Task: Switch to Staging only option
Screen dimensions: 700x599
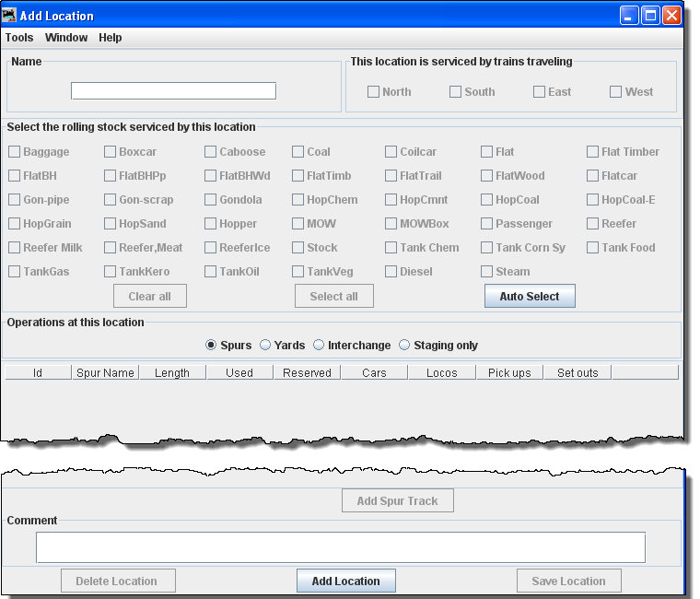Action: point(404,346)
